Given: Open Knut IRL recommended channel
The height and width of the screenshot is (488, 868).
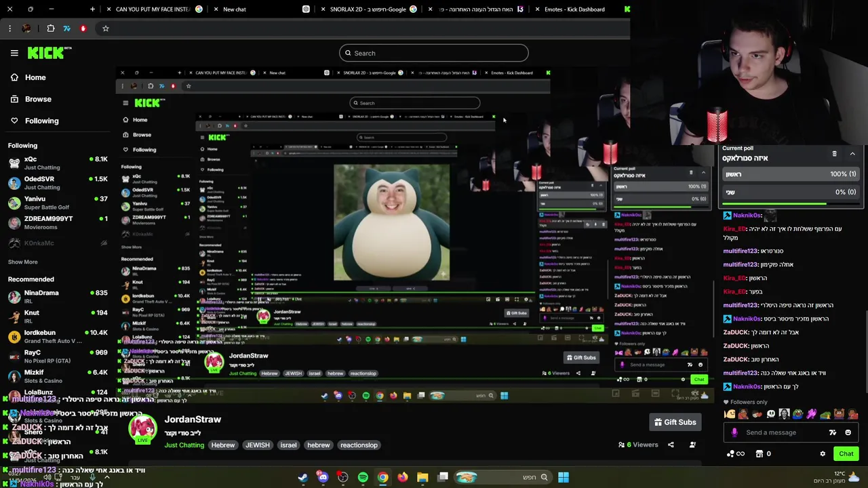Looking at the screenshot, I should click(58, 317).
